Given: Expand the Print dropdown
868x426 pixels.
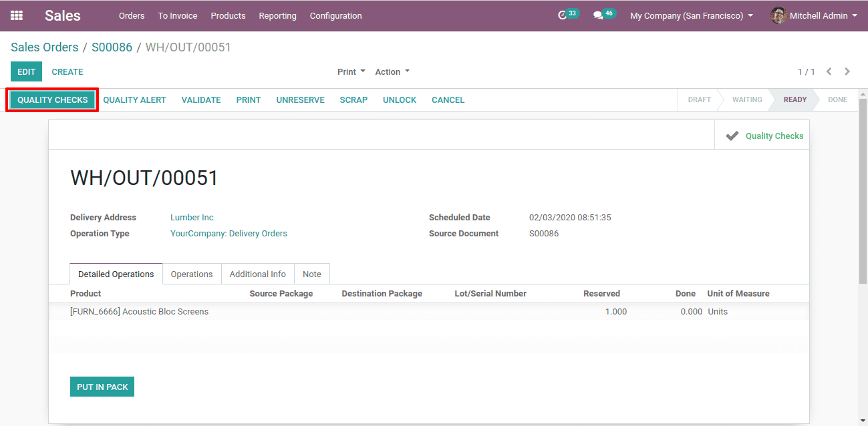Looking at the screenshot, I should tap(351, 71).
